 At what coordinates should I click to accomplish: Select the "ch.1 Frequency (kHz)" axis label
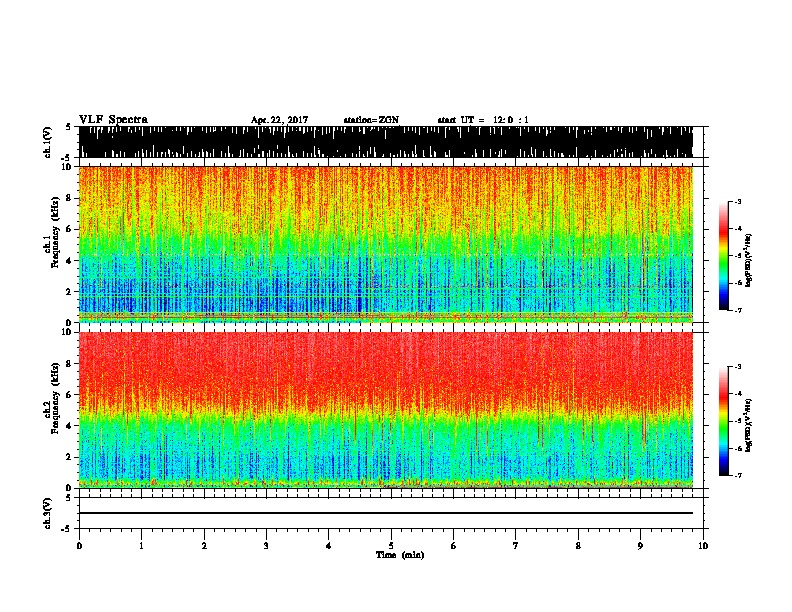pyautogui.click(x=51, y=233)
